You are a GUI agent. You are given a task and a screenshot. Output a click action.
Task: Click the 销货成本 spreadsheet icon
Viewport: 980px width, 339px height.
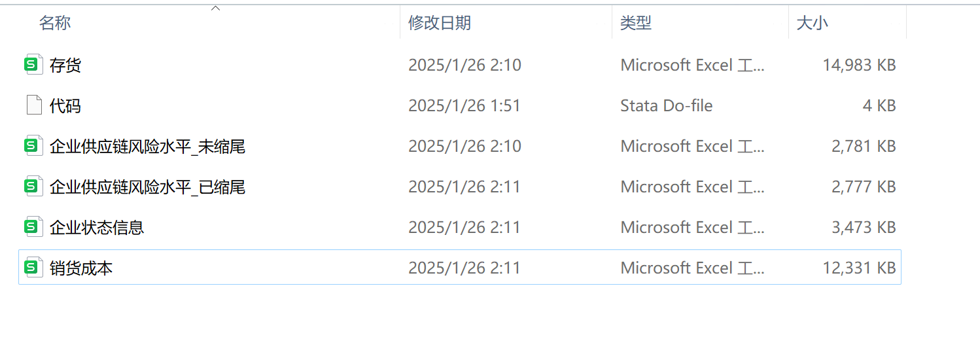pos(33,268)
